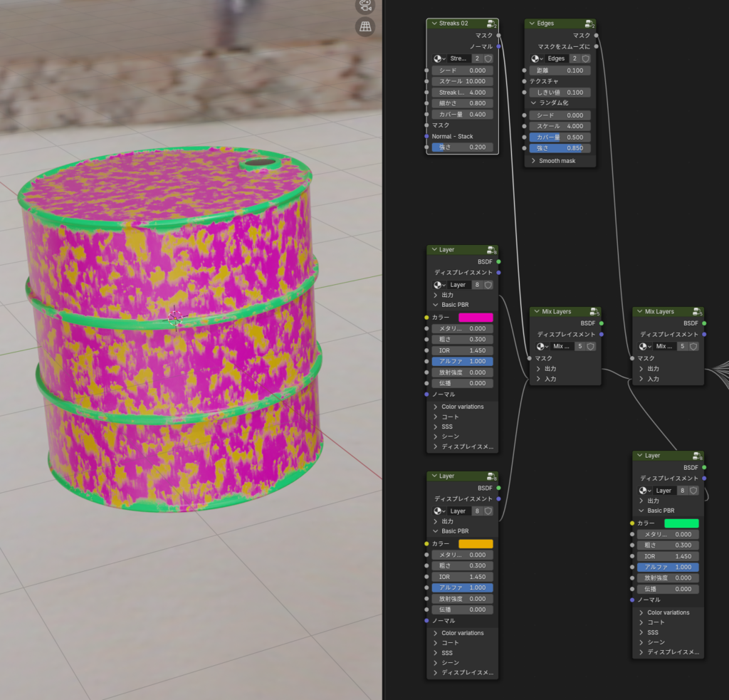The image size is (729, 700).
Task: Toggle fake user shield on Edges node
Action: point(586,58)
